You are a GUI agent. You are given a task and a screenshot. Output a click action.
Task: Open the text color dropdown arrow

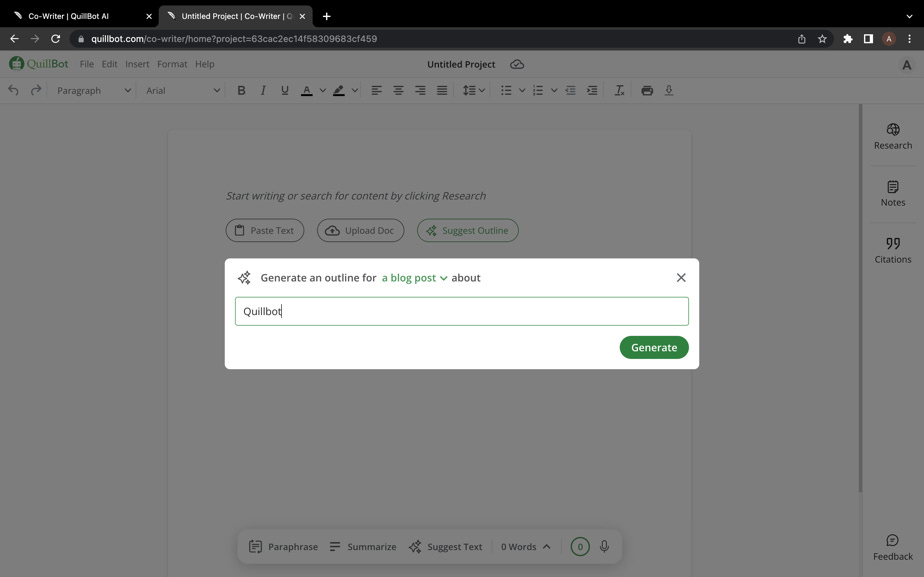pyautogui.click(x=322, y=90)
